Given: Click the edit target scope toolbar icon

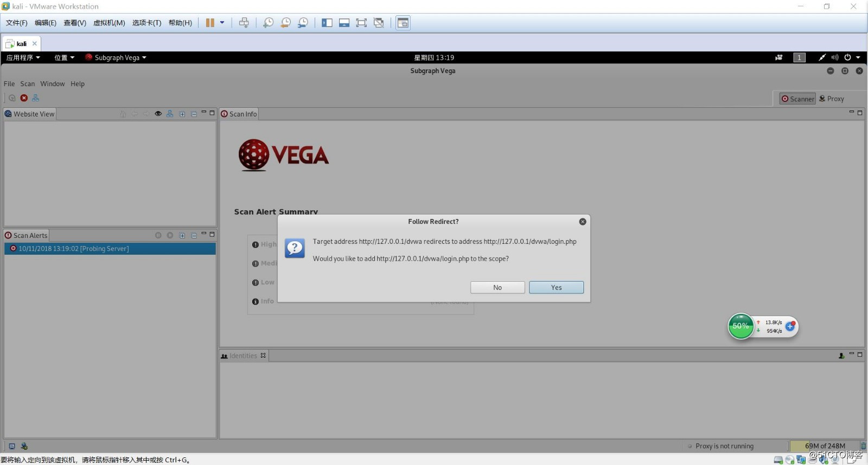Looking at the screenshot, I should 36,98.
